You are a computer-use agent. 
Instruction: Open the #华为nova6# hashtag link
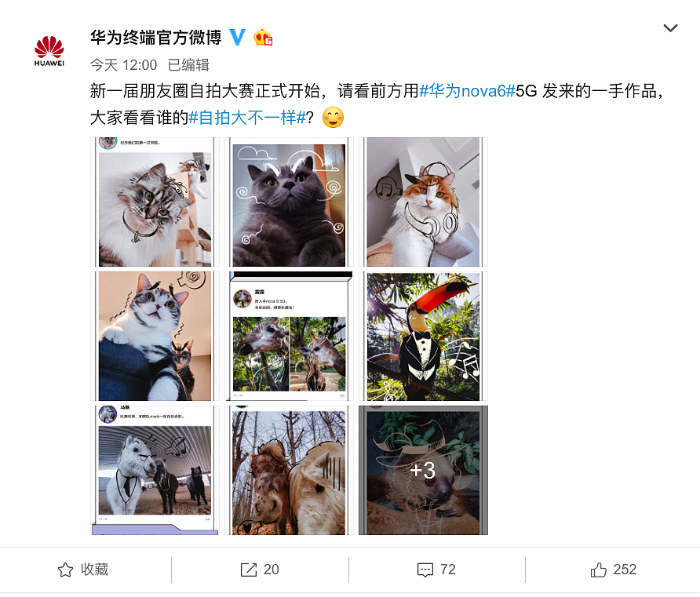tap(467, 91)
